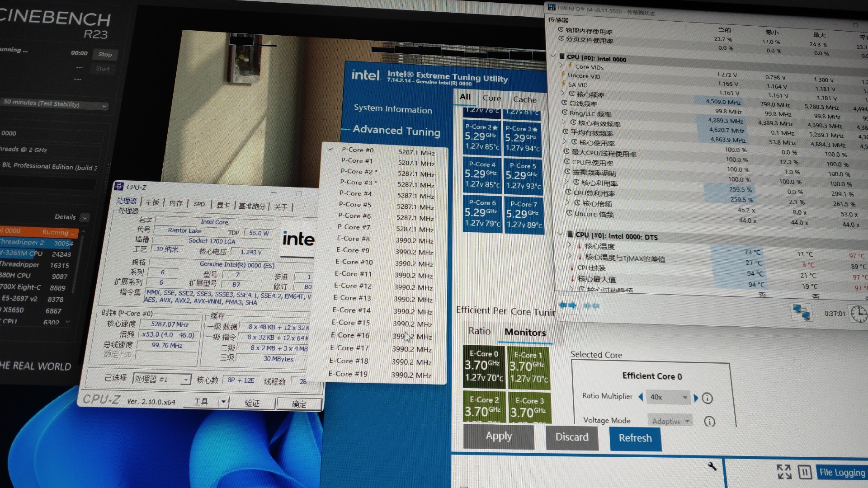Image resolution: width=868 pixels, height=488 pixels.
Task: Click HWiNFO collapse columns arrows icon
Action: [x=591, y=306]
